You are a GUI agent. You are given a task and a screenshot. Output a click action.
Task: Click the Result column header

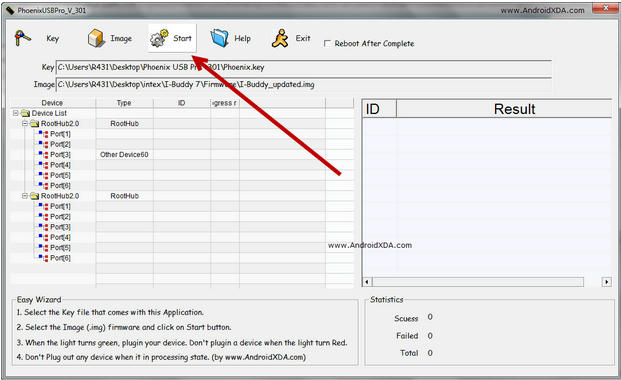[504, 109]
